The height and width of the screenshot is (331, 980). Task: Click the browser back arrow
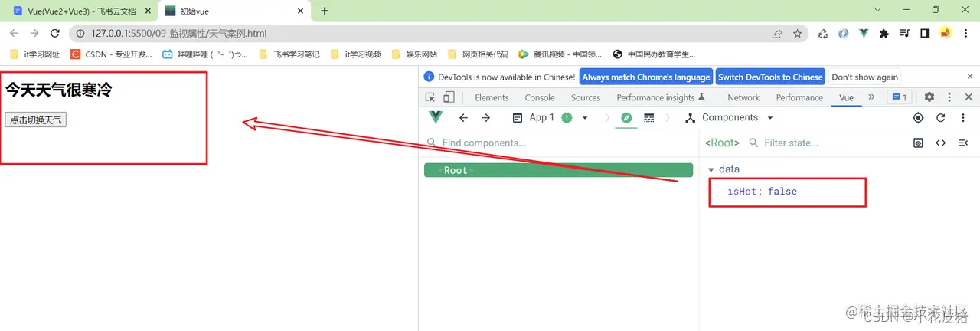pyautogui.click(x=14, y=34)
